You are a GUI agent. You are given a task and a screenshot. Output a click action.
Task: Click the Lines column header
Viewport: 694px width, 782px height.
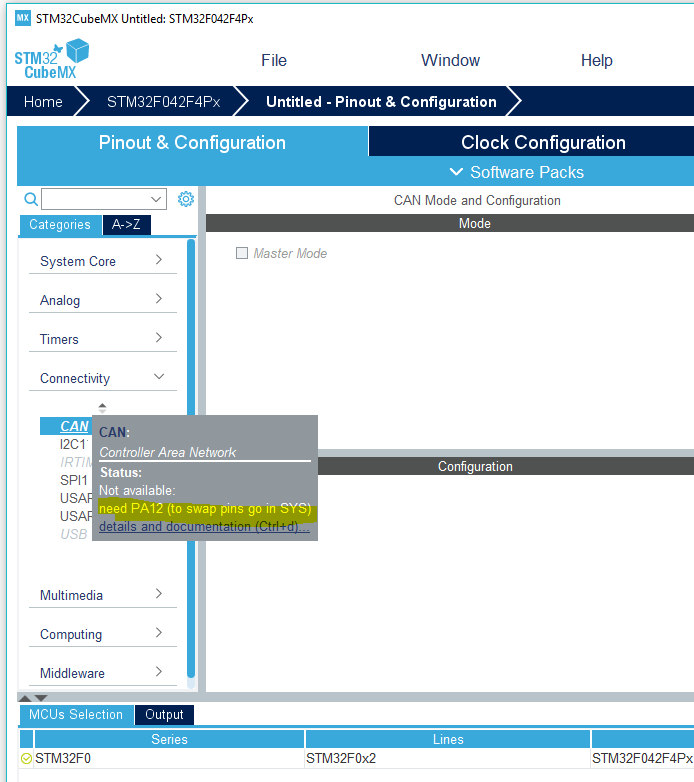(x=448, y=739)
